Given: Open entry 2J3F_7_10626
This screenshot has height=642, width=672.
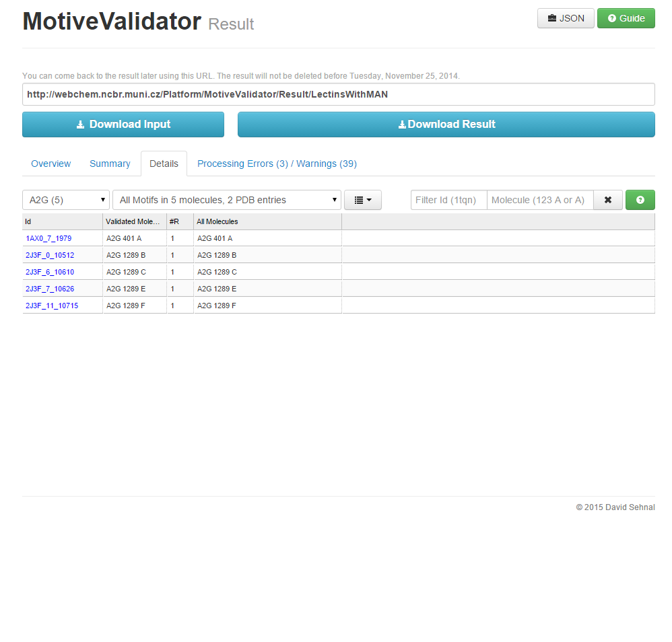Looking at the screenshot, I should pyautogui.click(x=50, y=289).
